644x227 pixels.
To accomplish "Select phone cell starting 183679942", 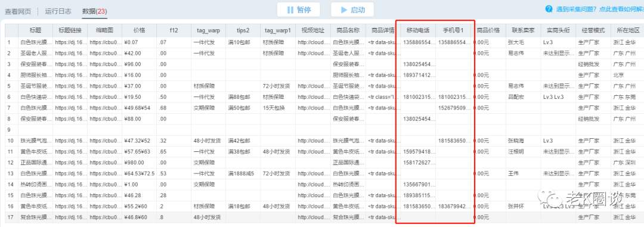I will click(453, 206).
